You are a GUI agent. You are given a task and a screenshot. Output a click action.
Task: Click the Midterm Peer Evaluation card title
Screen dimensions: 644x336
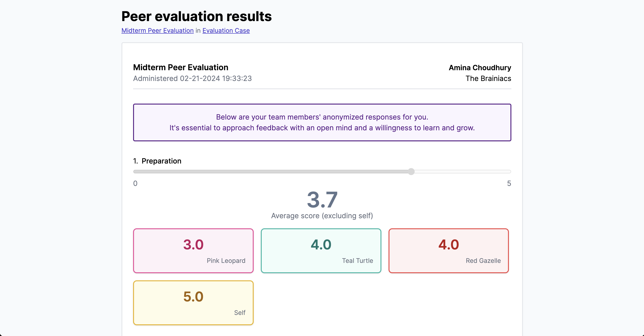click(x=181, y=67)
